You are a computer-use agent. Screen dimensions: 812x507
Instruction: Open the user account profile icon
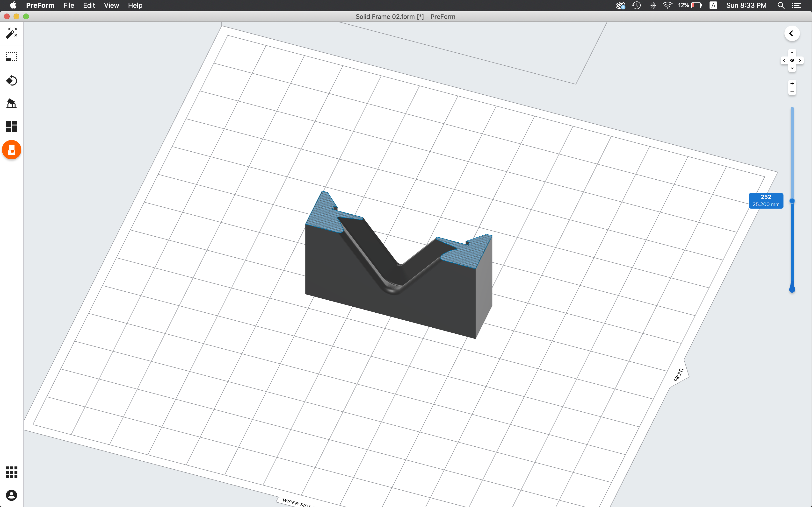pyautogui.click(x=11, y=495)
